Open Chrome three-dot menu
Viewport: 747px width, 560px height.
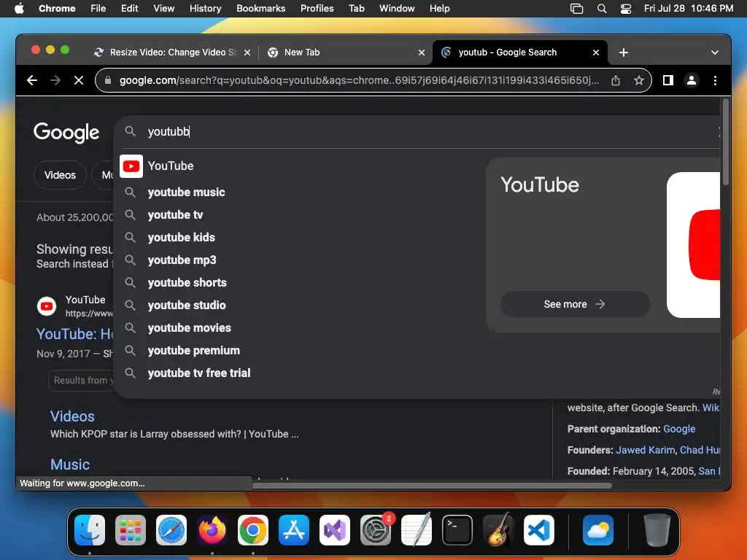click(x=715, y=80)
